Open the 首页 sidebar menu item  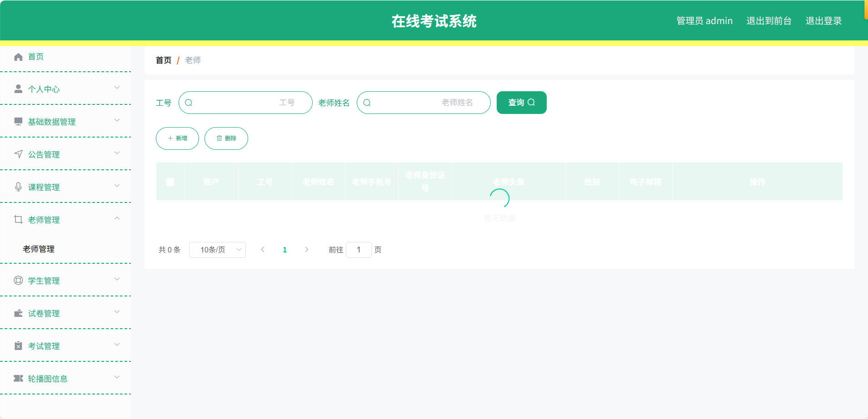click(65, 57)
